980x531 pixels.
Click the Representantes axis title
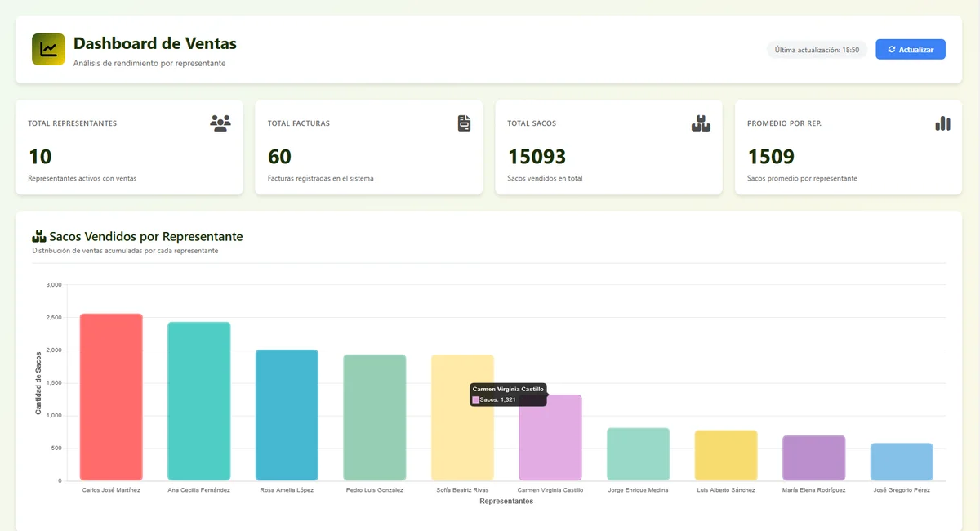click(506, 502)
